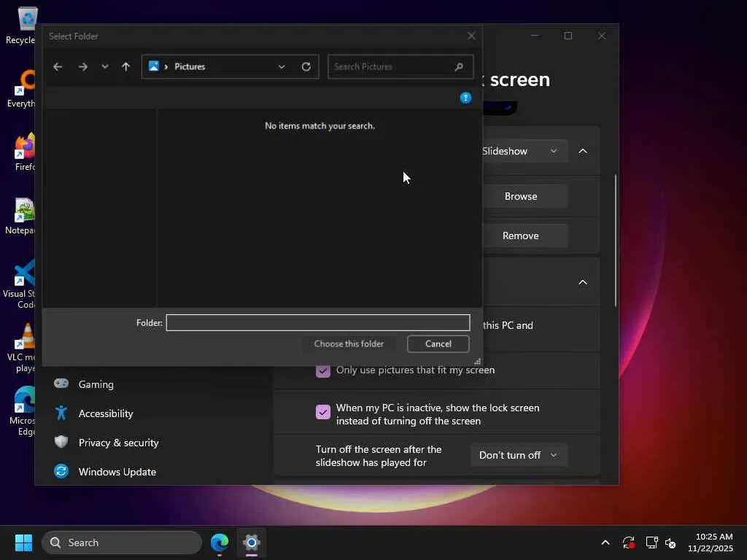Screen dimensions: 747x560
Task: Click the Windows Start button
Action: click(23, 542)
